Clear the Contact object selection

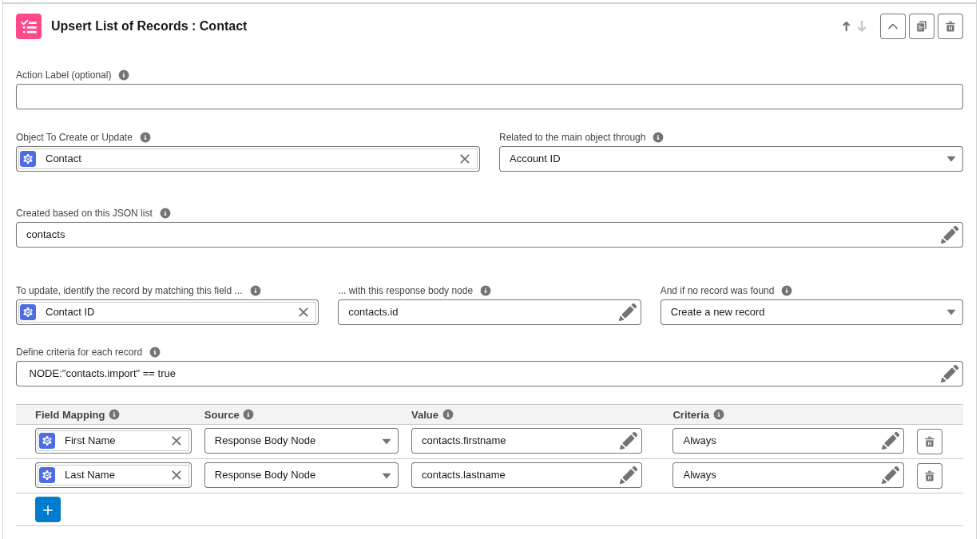coord(465,159)
